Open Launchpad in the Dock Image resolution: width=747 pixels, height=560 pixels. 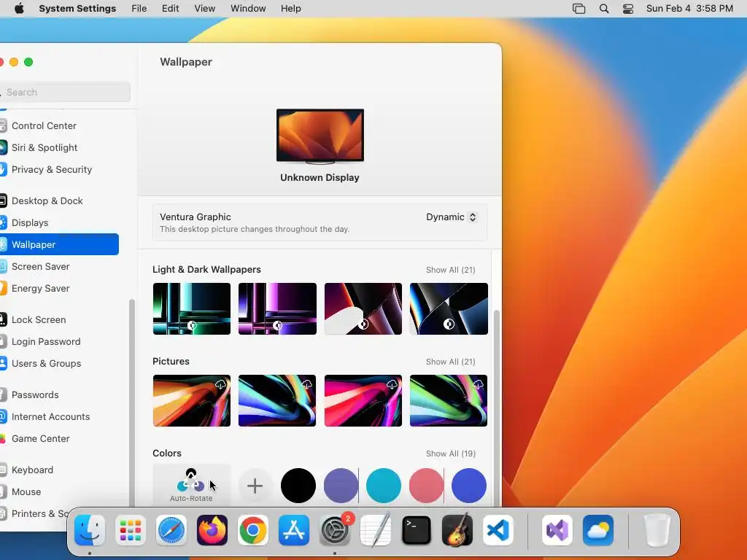pyautogui.click(x=131, y=531)
